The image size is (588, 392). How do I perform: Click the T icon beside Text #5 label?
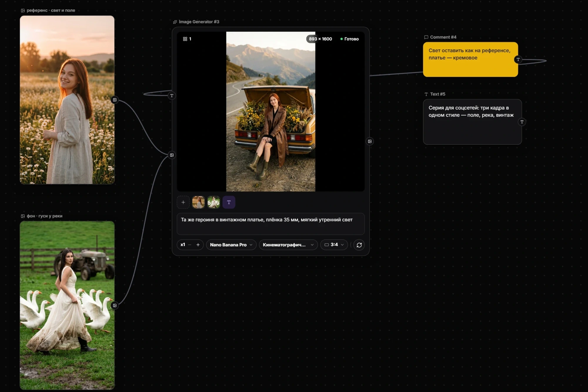[x=426, y=94]
